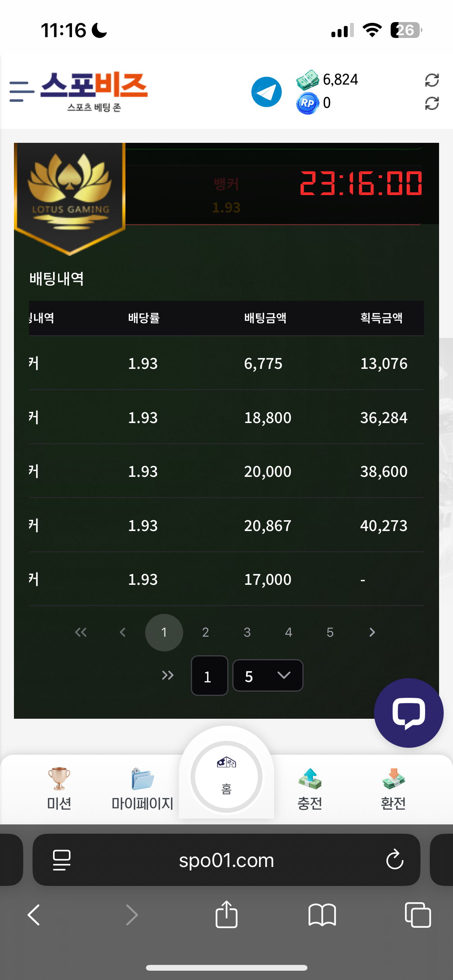453x980 pixels.
Task: Click the page number input field
Action: 209,675
